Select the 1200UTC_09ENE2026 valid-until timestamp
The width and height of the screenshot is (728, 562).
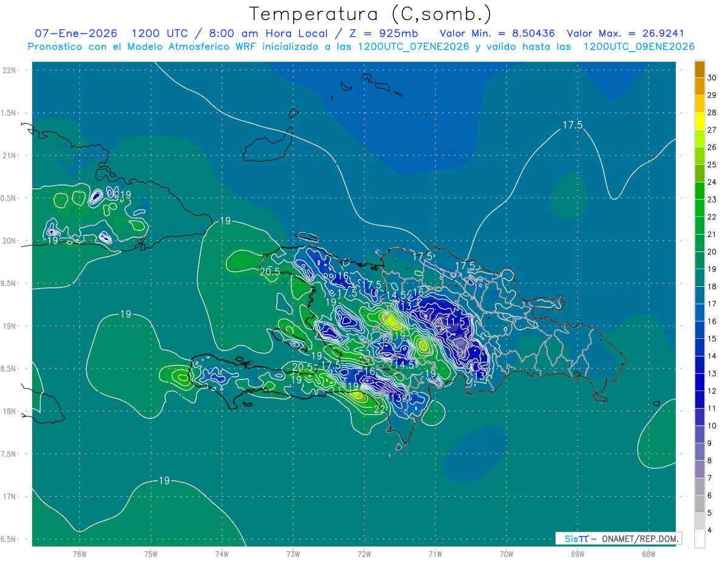(639, 47)
